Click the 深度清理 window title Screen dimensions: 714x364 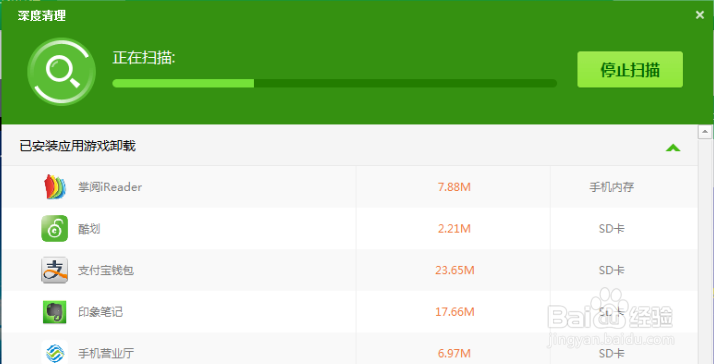(42, 16)
